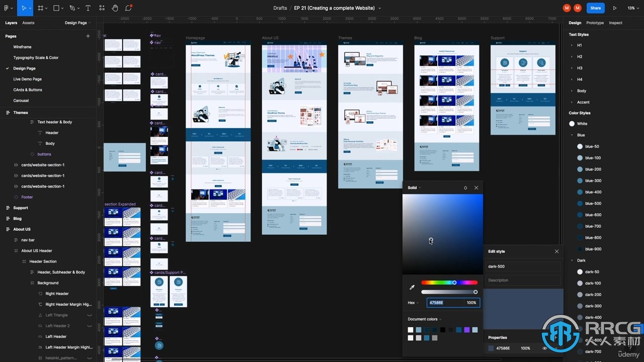Pick the purple document color swatch
644x362 pixels.
(467, 330)
